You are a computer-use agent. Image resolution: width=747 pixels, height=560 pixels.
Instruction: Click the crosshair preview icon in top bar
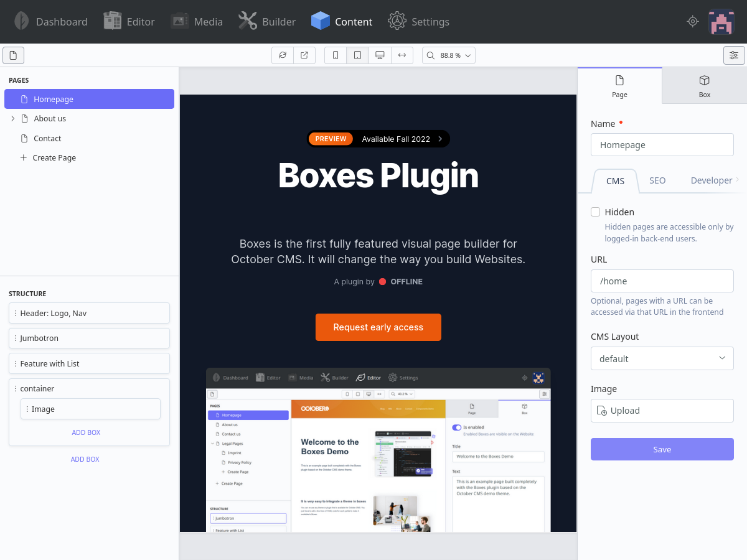[x=693, y=22]
